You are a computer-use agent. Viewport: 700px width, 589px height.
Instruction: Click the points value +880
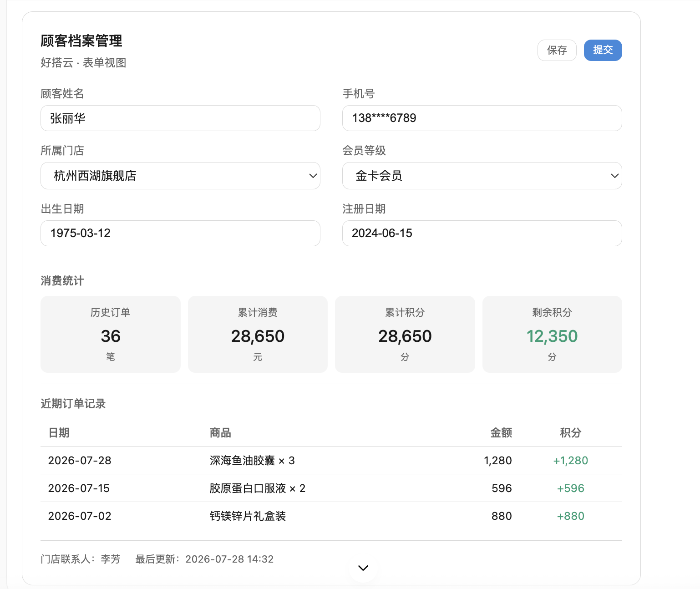coord(571,516)
